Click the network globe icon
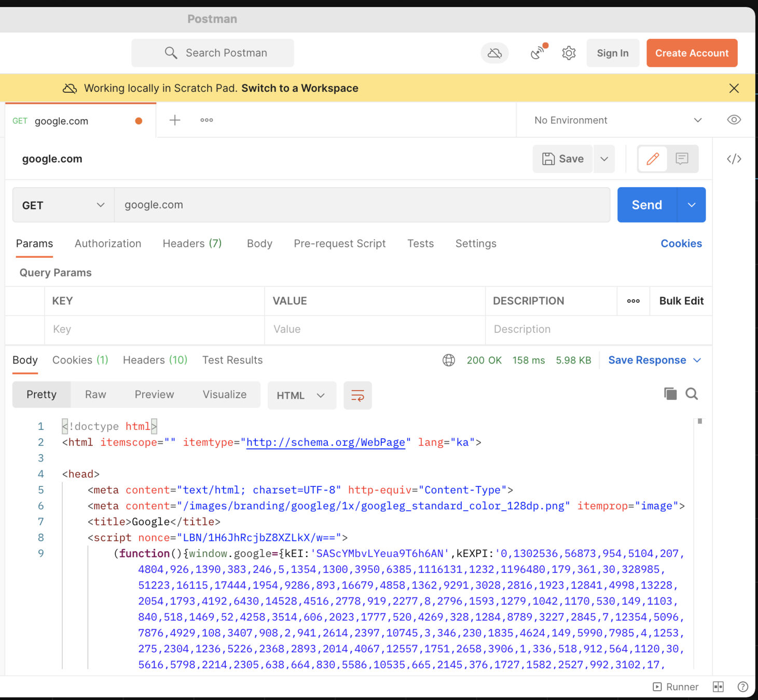The height and width of the screenshot is (700, 758). tap(449, 360)
